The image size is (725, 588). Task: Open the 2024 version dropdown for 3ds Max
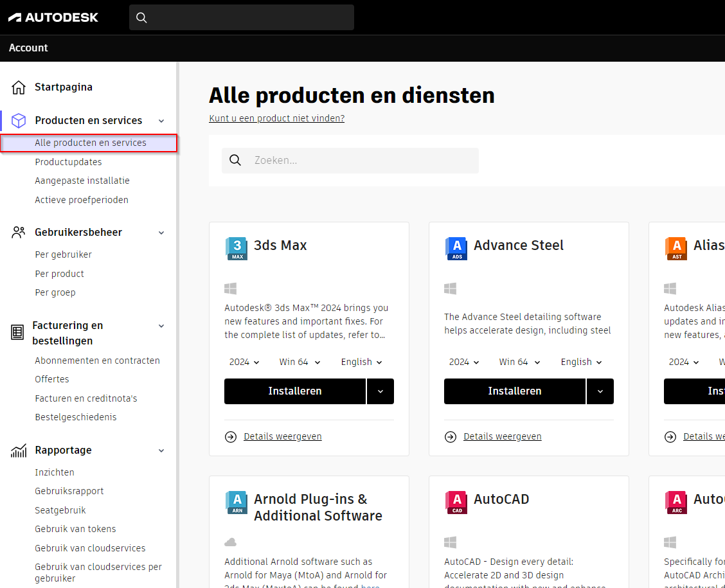pos(244,362)
